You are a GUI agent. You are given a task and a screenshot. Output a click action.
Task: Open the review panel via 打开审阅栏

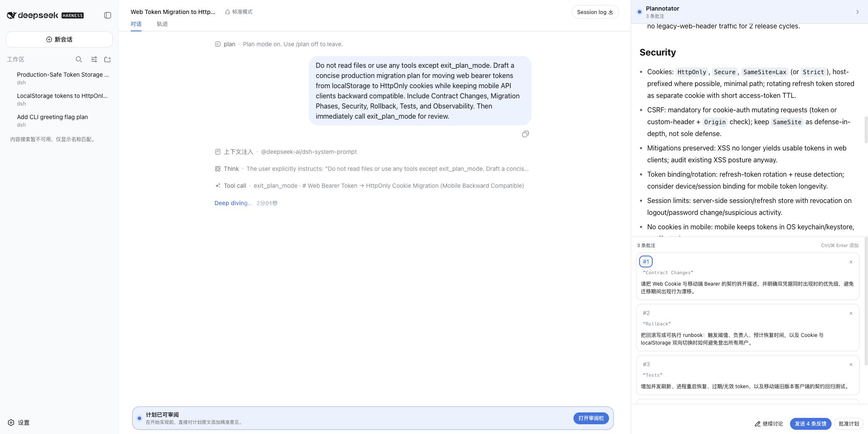coord(591,418)
